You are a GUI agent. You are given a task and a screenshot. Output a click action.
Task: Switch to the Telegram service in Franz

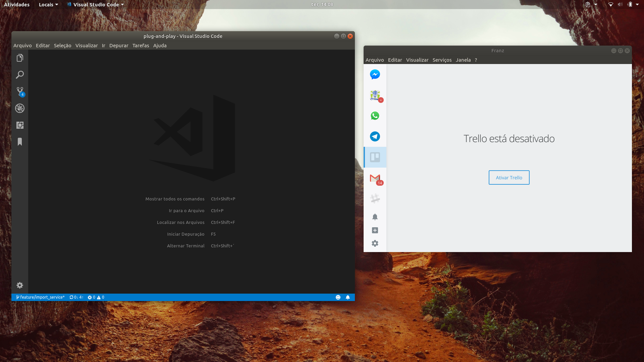coord(375,136)
